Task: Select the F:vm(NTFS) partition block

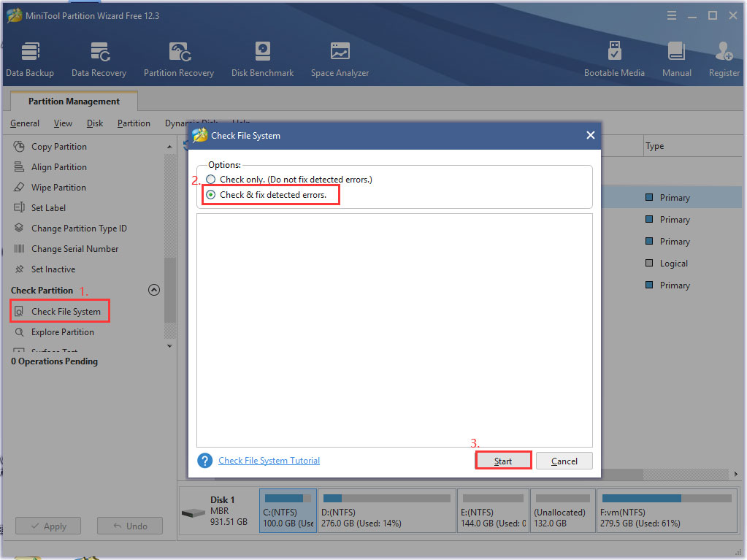Action: pos(667,510)
